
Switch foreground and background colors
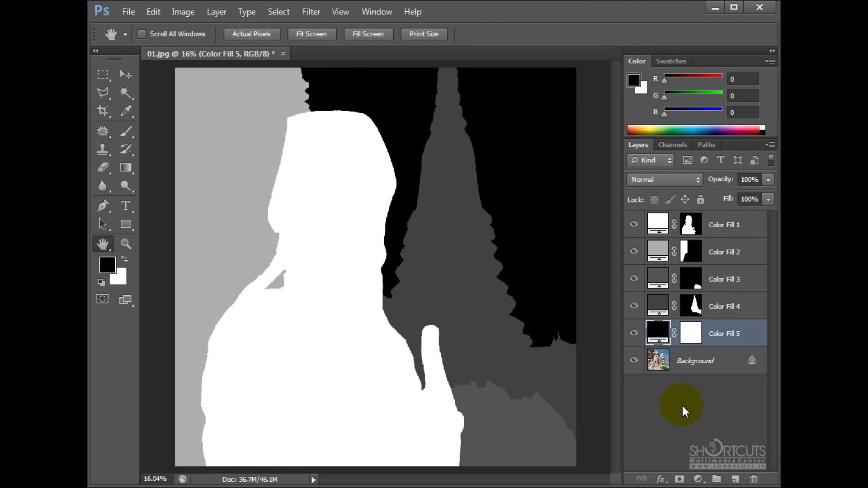coord(124,259)
